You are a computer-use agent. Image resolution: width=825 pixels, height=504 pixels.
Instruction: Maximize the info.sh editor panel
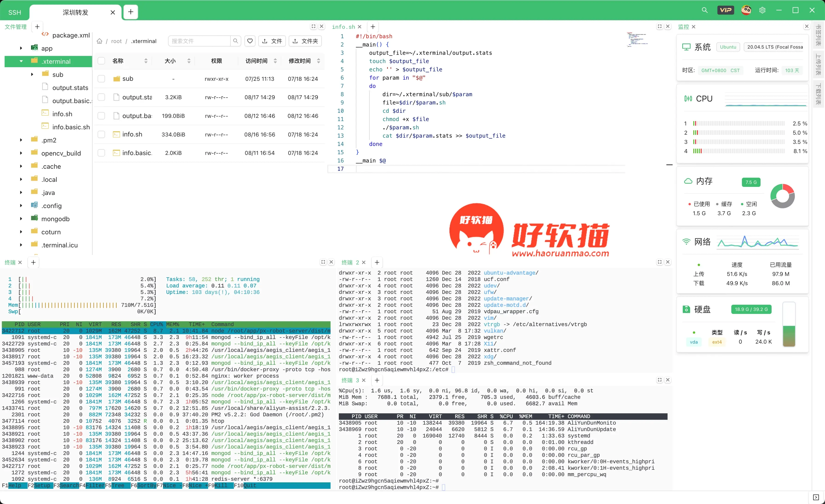(659, 26)
